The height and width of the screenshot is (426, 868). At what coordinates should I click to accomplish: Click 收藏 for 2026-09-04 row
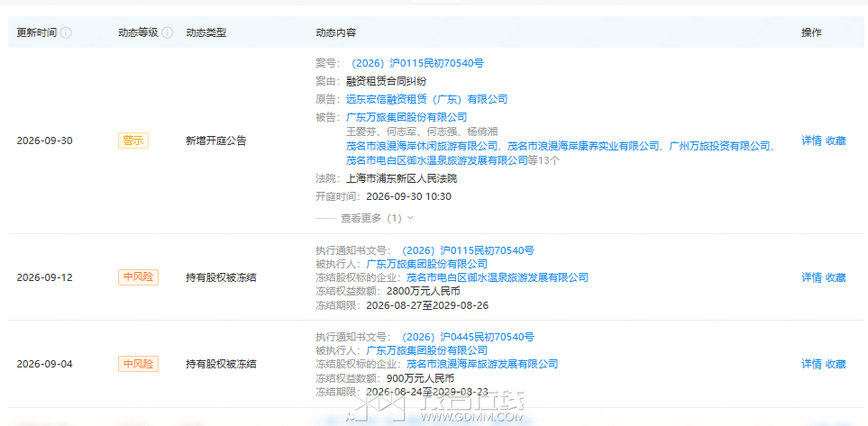pos(836,364)
